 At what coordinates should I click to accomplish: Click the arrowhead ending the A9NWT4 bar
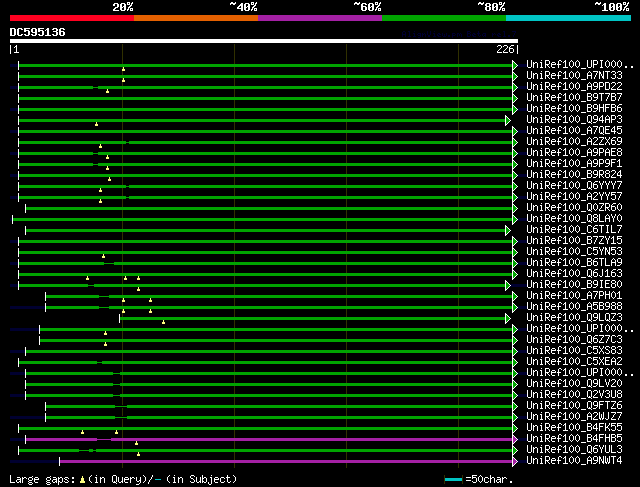515,461
